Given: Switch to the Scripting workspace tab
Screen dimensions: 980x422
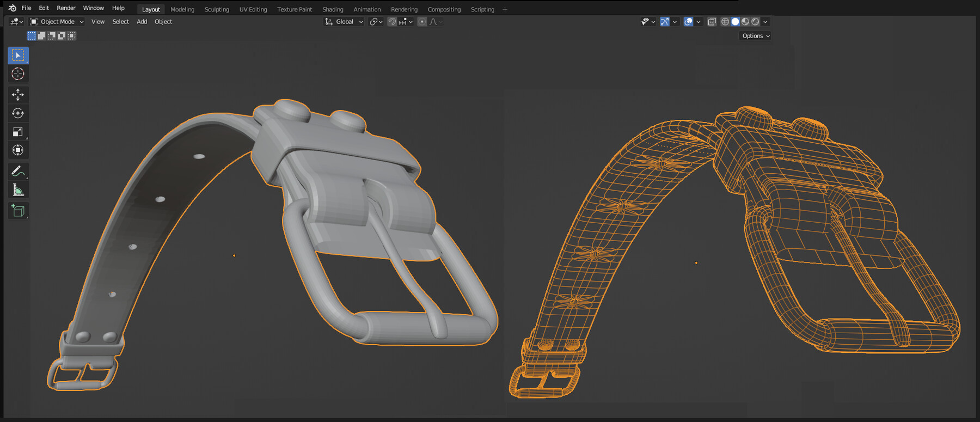Looking at the screenshot, I should coord(482,9).
